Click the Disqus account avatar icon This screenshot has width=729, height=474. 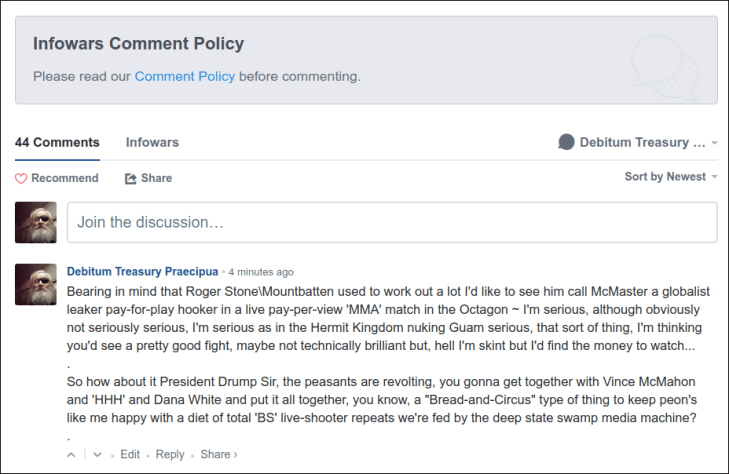tap(566, 142)
